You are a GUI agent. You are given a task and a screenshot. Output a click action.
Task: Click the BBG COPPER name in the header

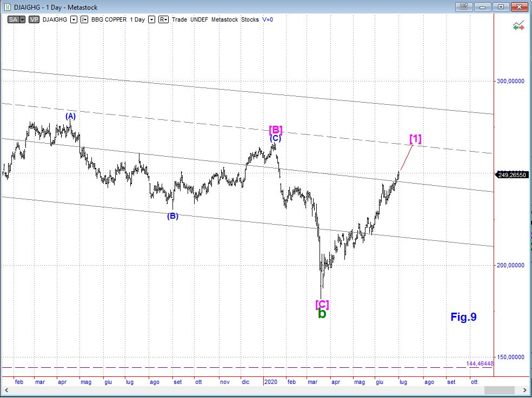tap(109, 19)
